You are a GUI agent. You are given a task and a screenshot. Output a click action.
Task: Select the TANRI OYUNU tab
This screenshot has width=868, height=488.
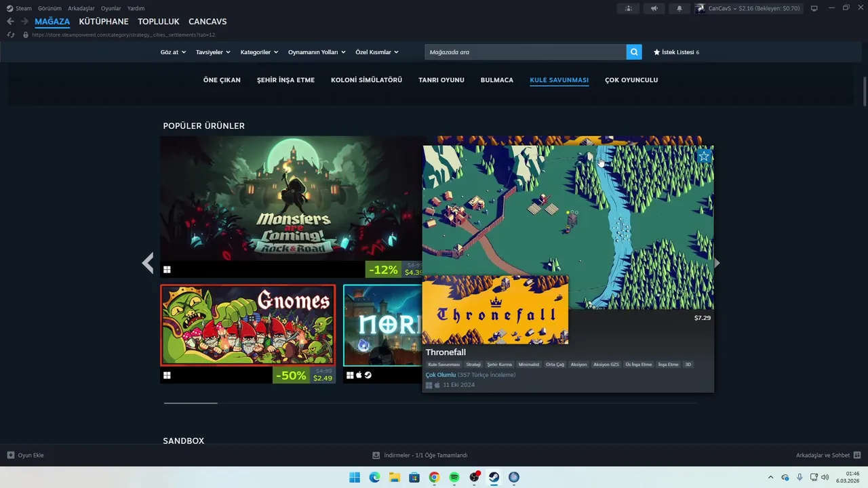pyautogui.click(x=441, y=80)
